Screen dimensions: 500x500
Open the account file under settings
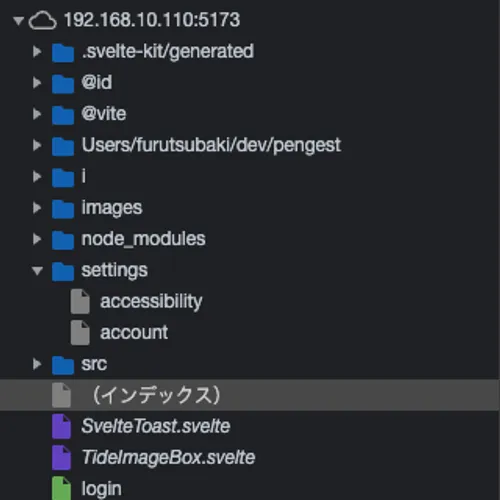coord(134,333)
